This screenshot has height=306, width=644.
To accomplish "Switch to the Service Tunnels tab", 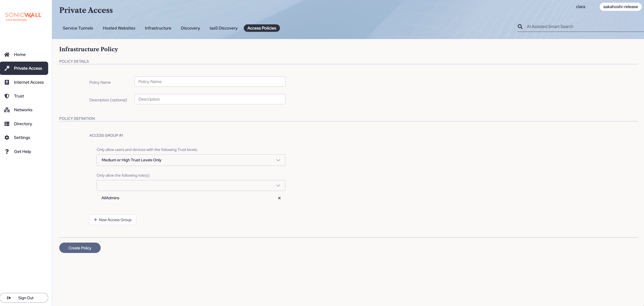I will point(78,28).
